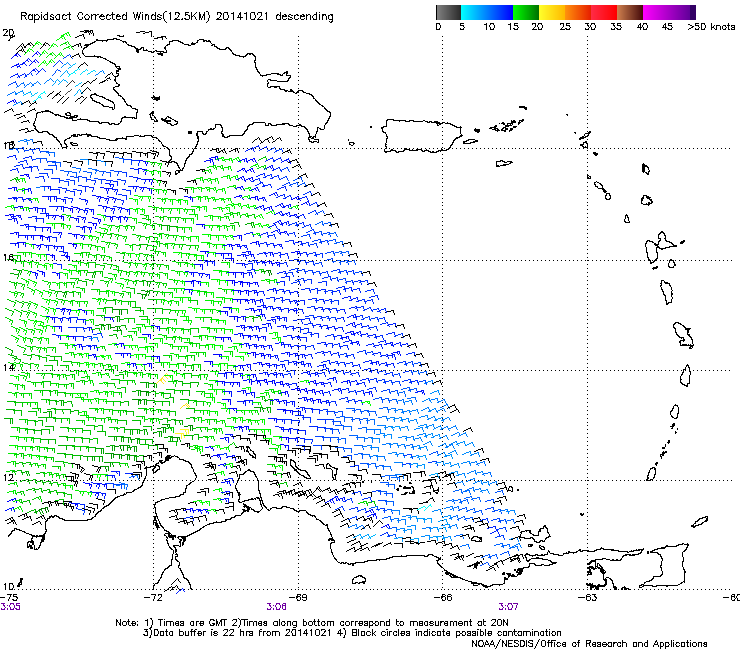Click the purple '3:05' time label
Viewport: 740px width, 650px height.
[x=10, y=607]
